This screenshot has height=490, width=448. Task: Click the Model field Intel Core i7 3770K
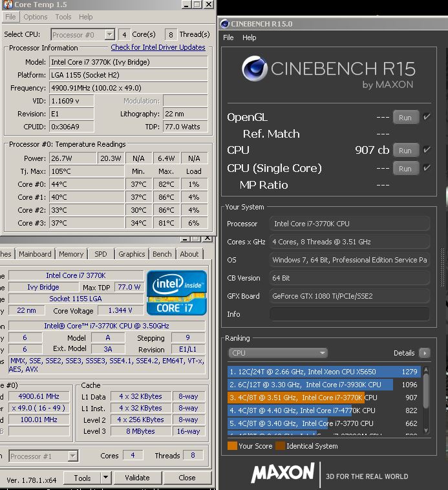[129, 62]
